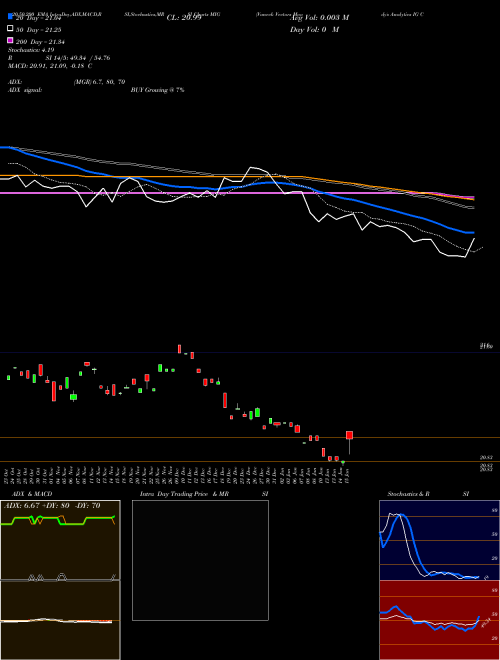Select the 'SI 14/3: 49.34 / 54.76' value

(77, 58)
